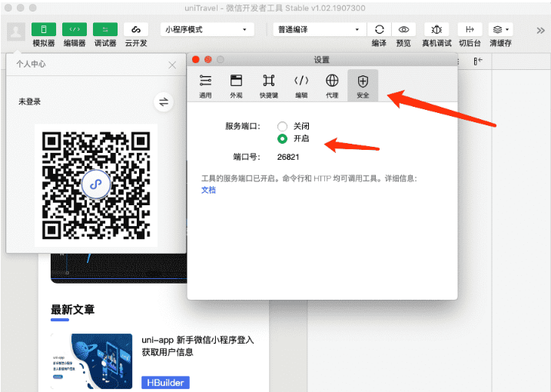The height and width of the screenshot is (392, 551).
Task: Click the HBuilder tag
Action: 165,383
